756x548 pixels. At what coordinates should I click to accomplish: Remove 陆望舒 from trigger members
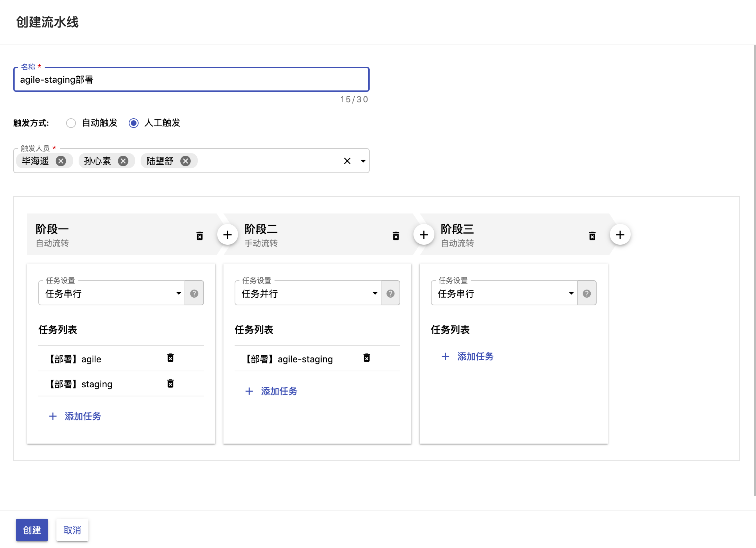[186, 161]
